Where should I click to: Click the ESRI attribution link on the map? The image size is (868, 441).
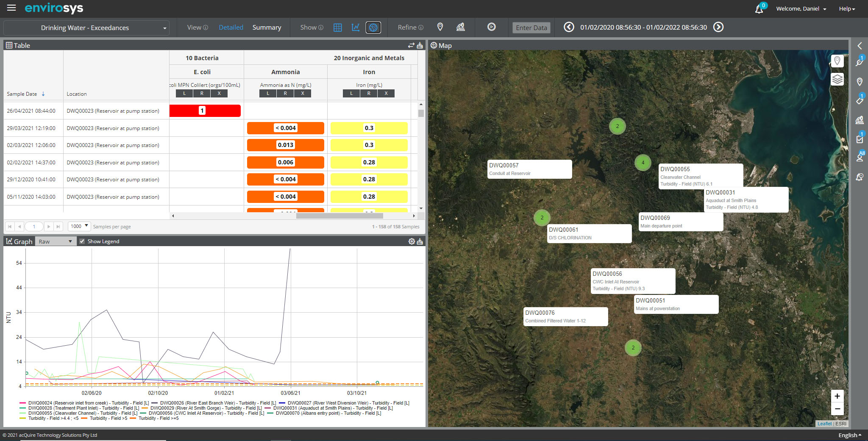click(841, 424)
